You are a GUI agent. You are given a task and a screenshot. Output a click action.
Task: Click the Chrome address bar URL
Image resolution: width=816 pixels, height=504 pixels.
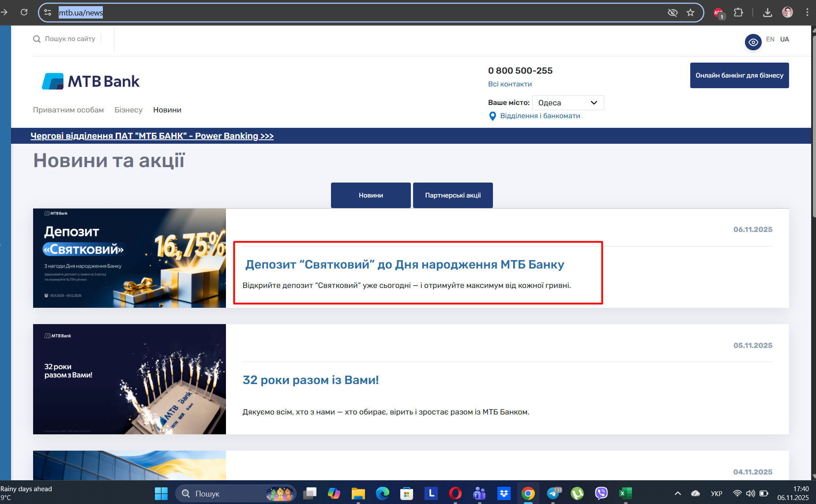click(x=81, y=13)
